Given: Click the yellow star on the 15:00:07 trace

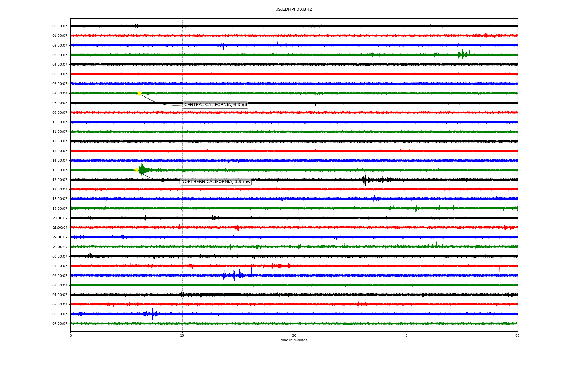Looking at the screenshot, I should click(137, 170).
